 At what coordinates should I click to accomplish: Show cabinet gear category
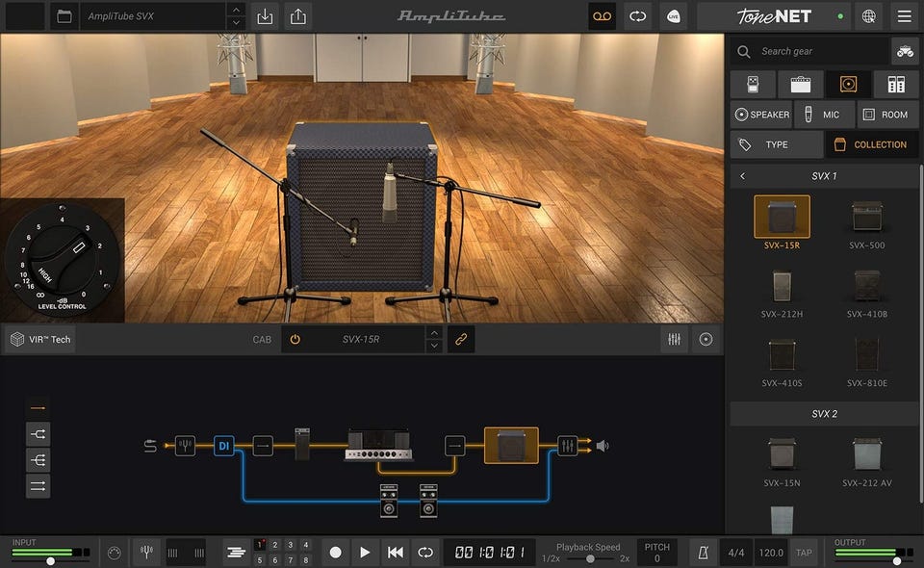[x=849, y=85]
